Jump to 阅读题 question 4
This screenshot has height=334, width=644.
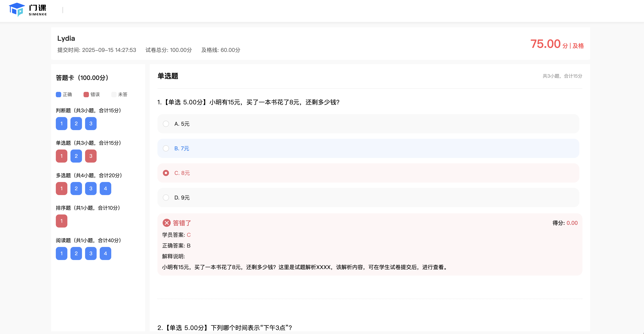tap(105, 253)
